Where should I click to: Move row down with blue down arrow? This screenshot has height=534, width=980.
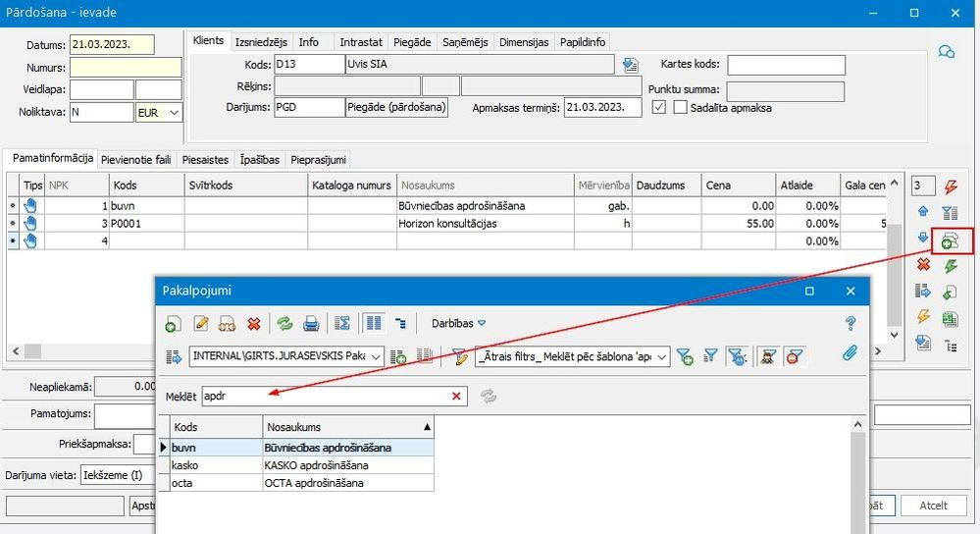pyautogui.click(x=923, y=238)
